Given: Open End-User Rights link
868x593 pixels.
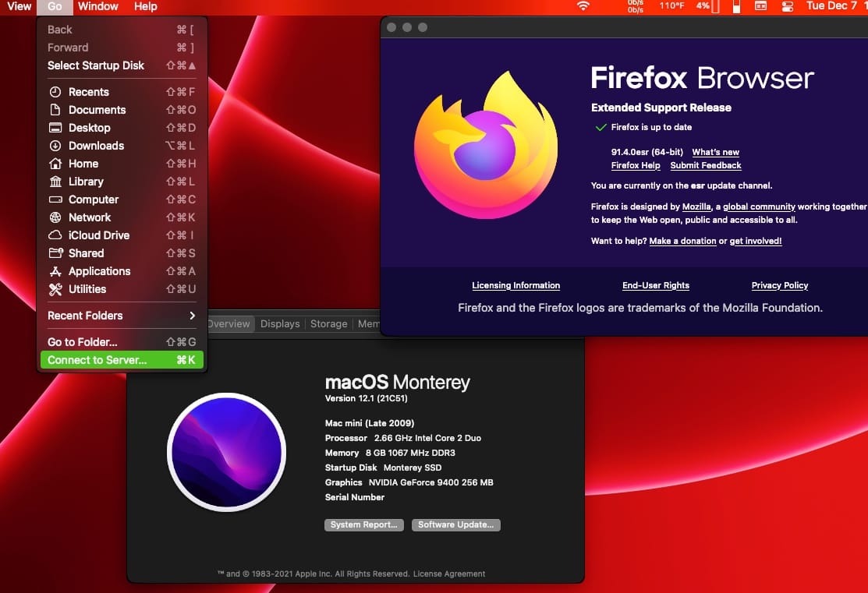Looking at the screenshot, I should [655, 285].
